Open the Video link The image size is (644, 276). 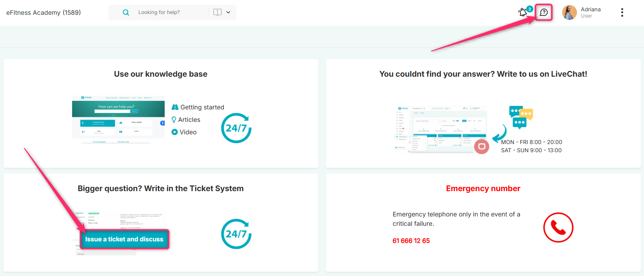[x=188, y=132]
